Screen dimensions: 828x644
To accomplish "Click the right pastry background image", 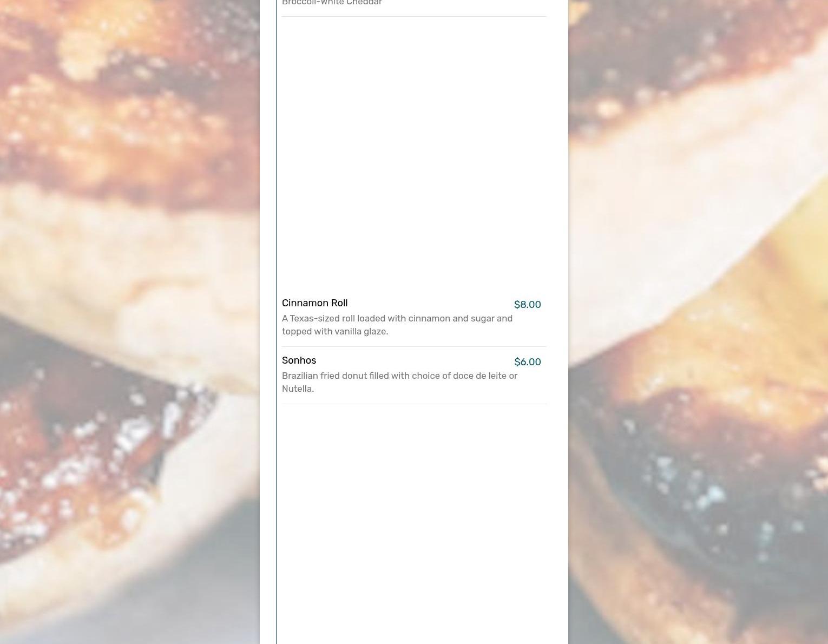I will click(x=698, y=322).
